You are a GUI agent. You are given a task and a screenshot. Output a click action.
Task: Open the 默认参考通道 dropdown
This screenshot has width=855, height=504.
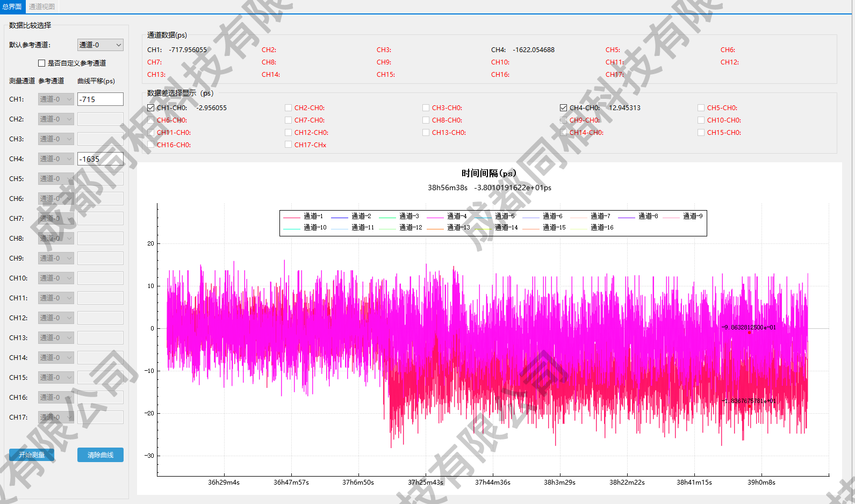[100, 45]
